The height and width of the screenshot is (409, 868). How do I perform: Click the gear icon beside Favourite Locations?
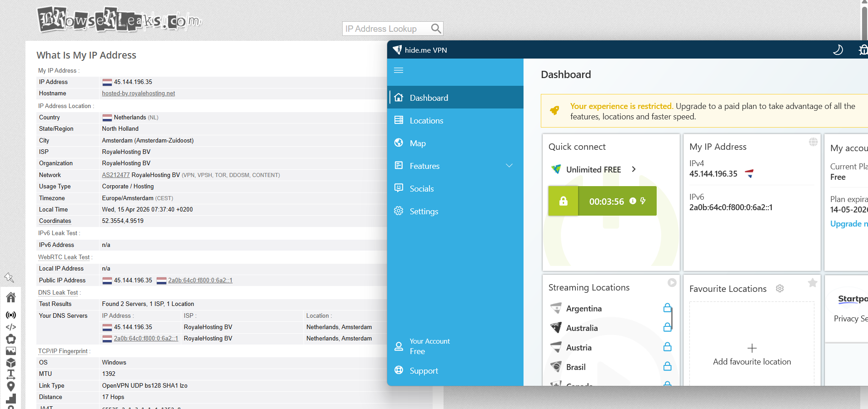[780, 289]
